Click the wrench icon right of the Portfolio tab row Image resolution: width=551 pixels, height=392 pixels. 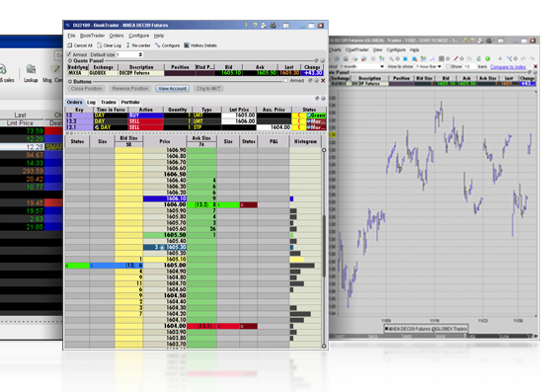[x=317, y=99]
